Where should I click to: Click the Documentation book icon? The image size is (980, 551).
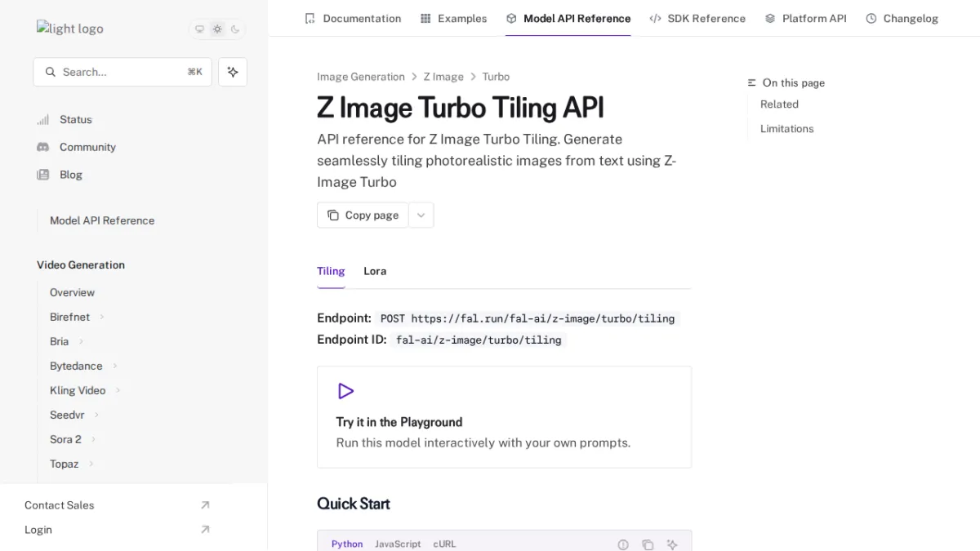[x=310, y=18]
